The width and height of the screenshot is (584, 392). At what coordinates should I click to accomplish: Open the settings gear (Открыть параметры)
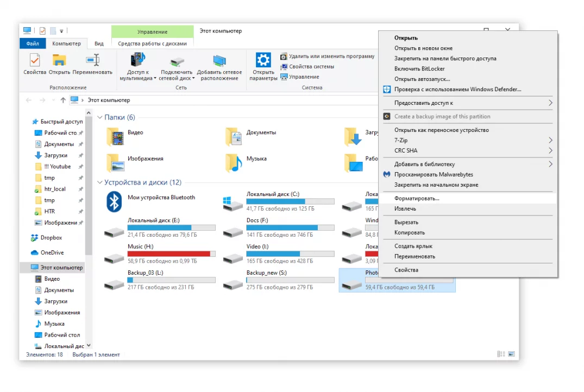click(x=263, y=60)
